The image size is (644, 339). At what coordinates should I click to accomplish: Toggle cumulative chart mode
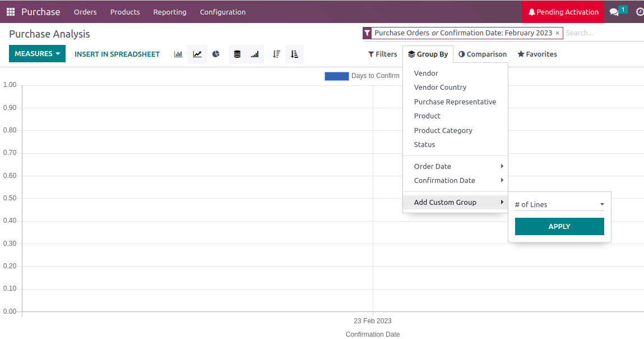(x=255, y=54)
